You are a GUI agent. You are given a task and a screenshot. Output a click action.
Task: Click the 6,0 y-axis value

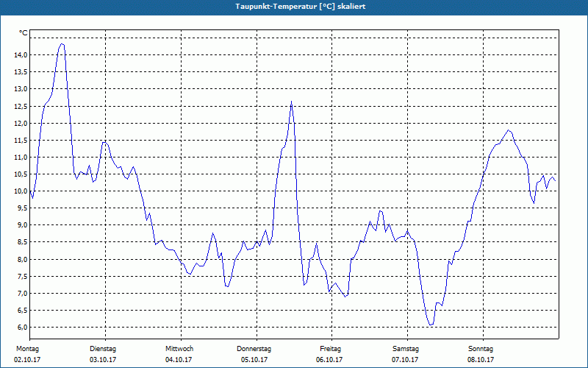(x=22, y=327)
